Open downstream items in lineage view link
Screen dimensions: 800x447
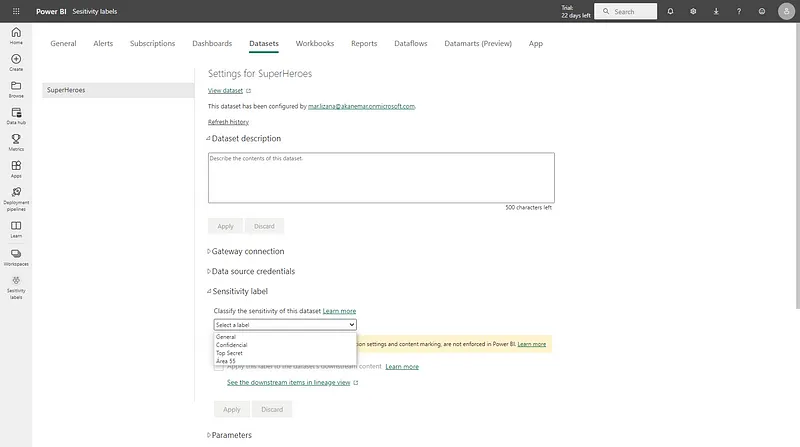coord(289,382)
